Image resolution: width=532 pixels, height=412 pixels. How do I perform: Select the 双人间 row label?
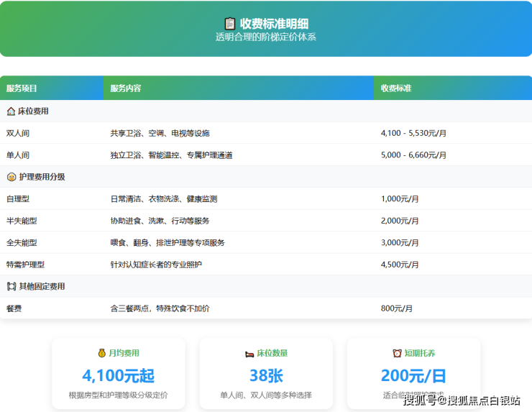[18, 133]
